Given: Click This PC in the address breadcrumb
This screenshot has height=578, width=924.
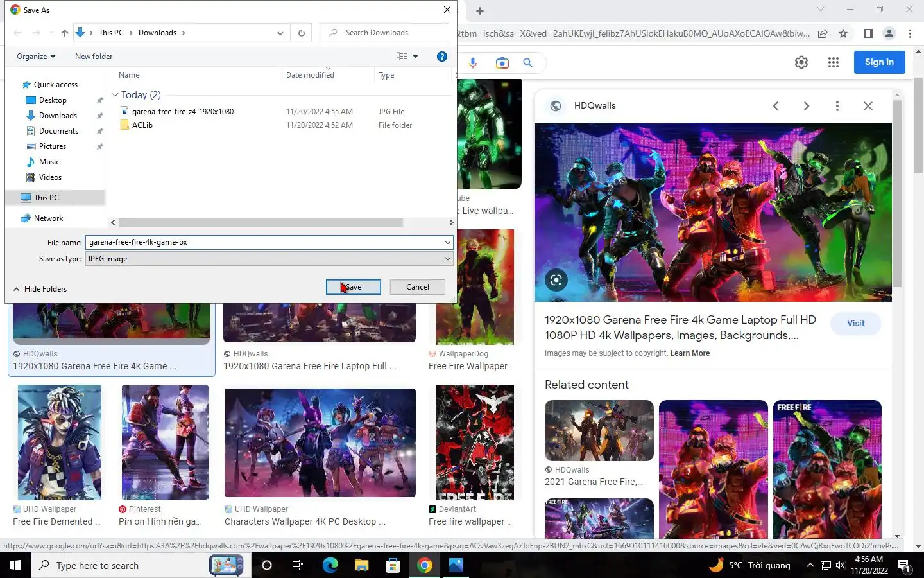Looking at the screenshot, I should click(x=111, y=33).
